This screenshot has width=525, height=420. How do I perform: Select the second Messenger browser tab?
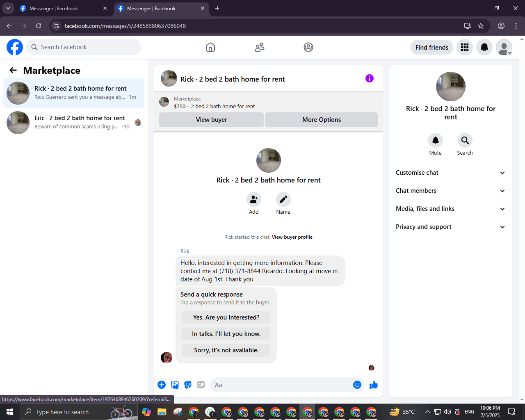pyautogui.click(x=161, y=8)
